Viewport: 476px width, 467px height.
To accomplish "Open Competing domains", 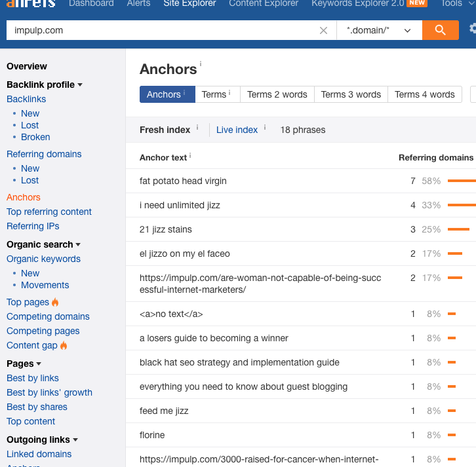I will pyautogui.click(x=48, y=316).
